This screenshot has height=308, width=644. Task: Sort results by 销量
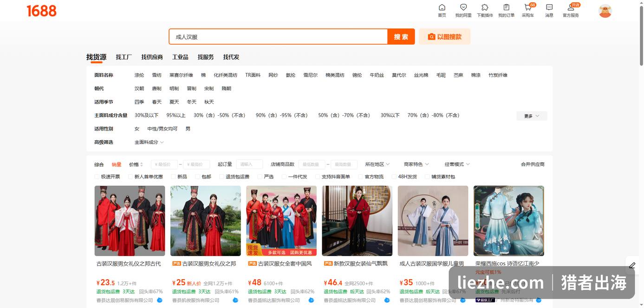[117, 164]
